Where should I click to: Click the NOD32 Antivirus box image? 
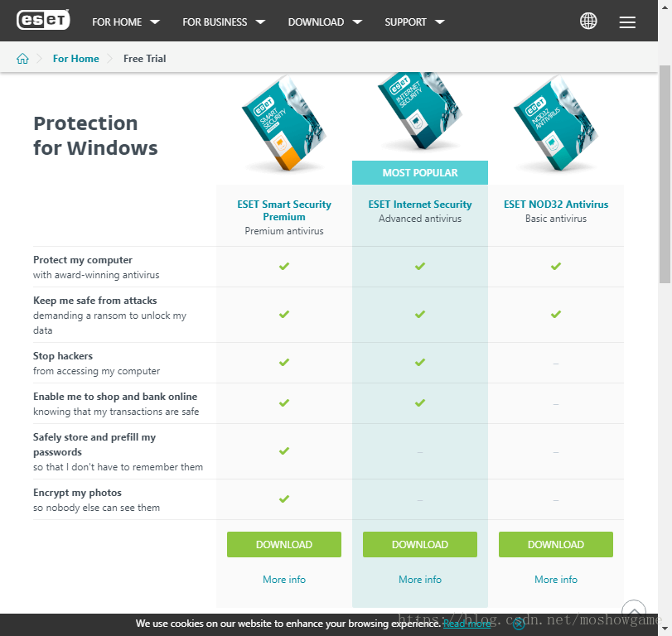(556, 123)
